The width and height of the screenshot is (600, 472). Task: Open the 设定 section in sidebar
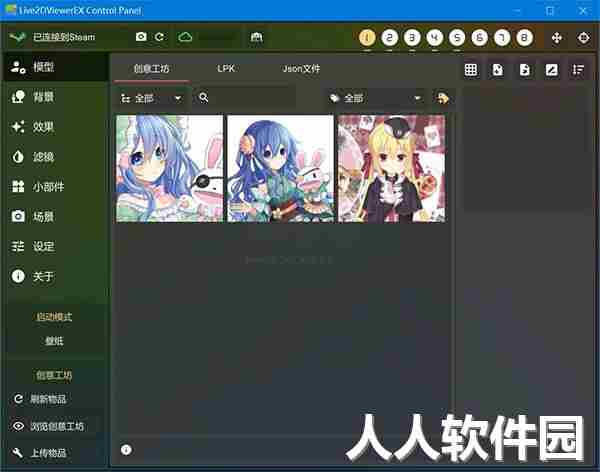coord(55,246)
